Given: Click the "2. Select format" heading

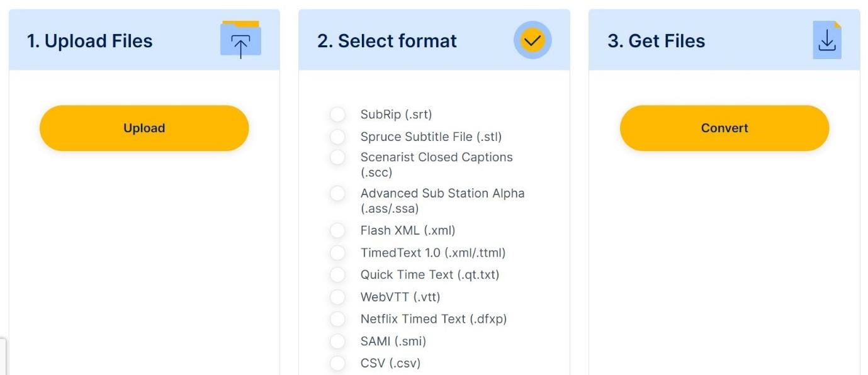Looking at the screenshot, I should (x=387, y=41).
